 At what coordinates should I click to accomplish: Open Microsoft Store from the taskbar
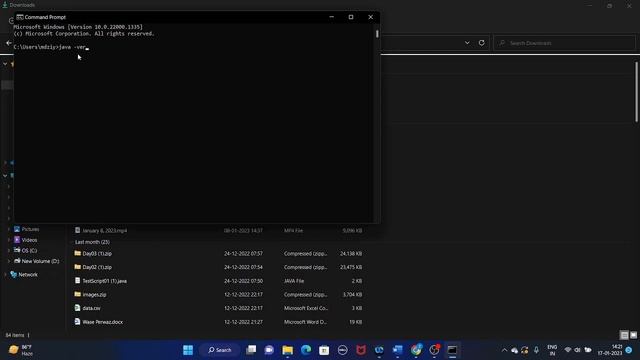pos(324,350)
